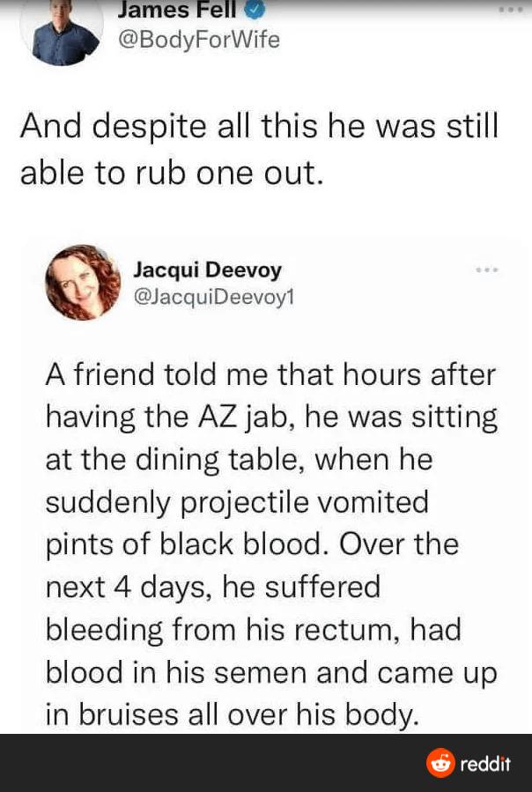Click the dark Reddit footer bar
532x792 pixels.
click(x=264, y=765)
